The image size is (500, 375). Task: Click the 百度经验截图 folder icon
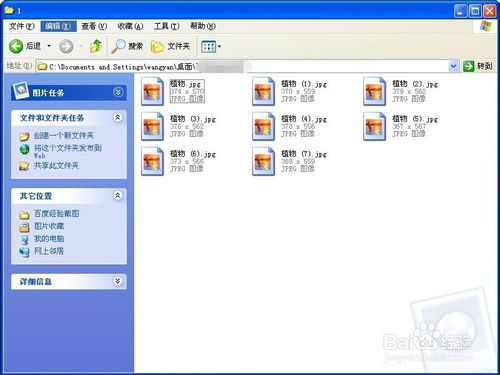click(x=24, y=215)
